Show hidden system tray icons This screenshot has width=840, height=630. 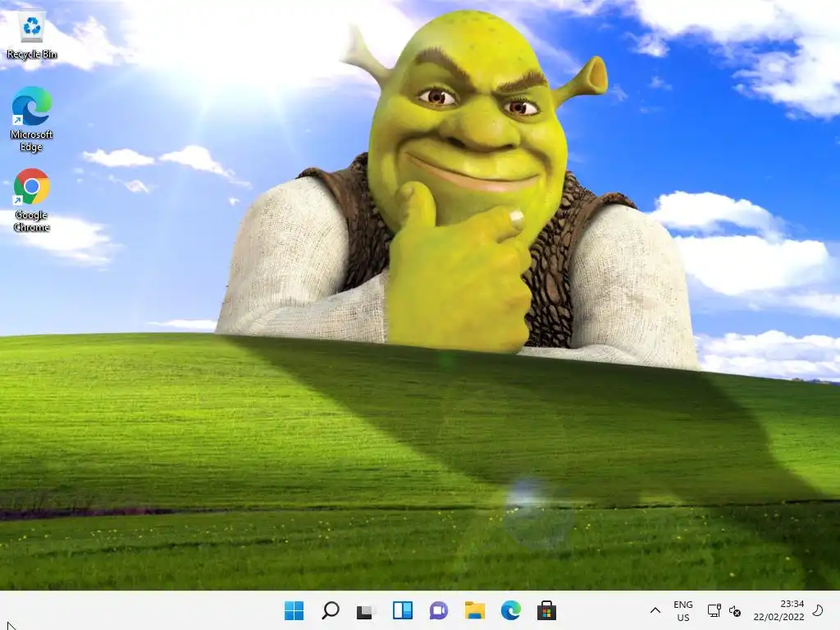coord(655,610)
